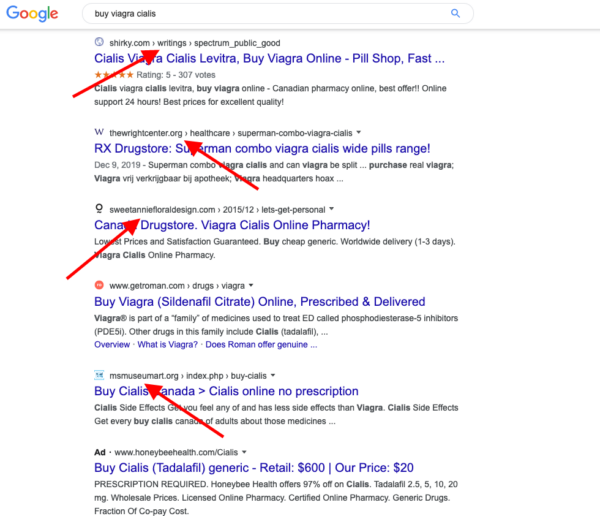Click the msmuseumart.org breadcrumb URL text
The height and width of the screenshot is (516, 600).
(x=188, y=376)
